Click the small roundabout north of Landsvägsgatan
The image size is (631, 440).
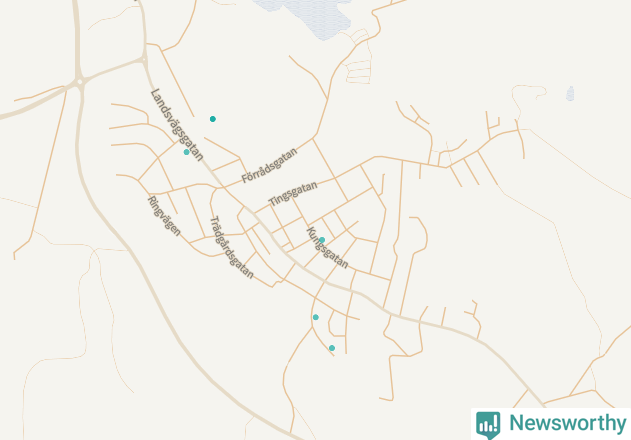point(144,60)
